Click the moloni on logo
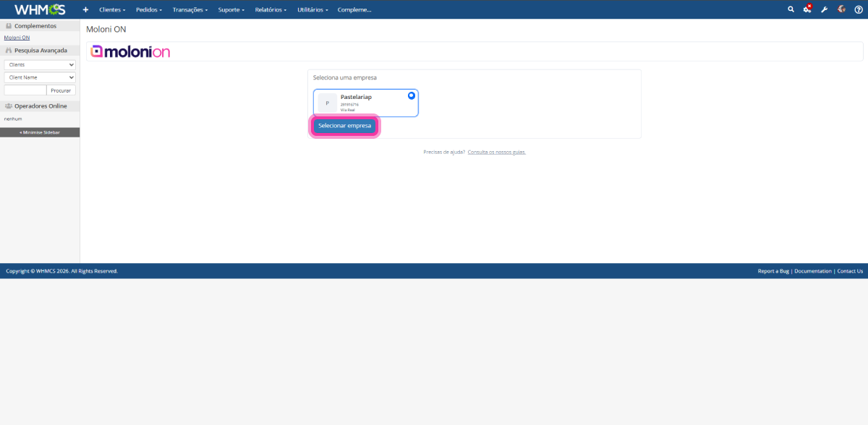The width and height of the screenshot is (868, 425). tap(130, 51)
